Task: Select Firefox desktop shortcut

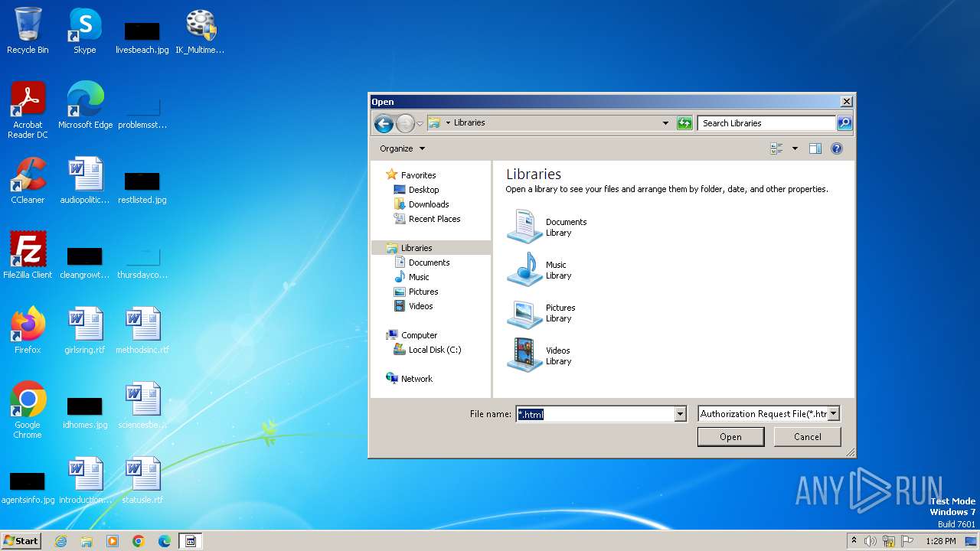Action: pyautogui.click(x=28, y=331)
